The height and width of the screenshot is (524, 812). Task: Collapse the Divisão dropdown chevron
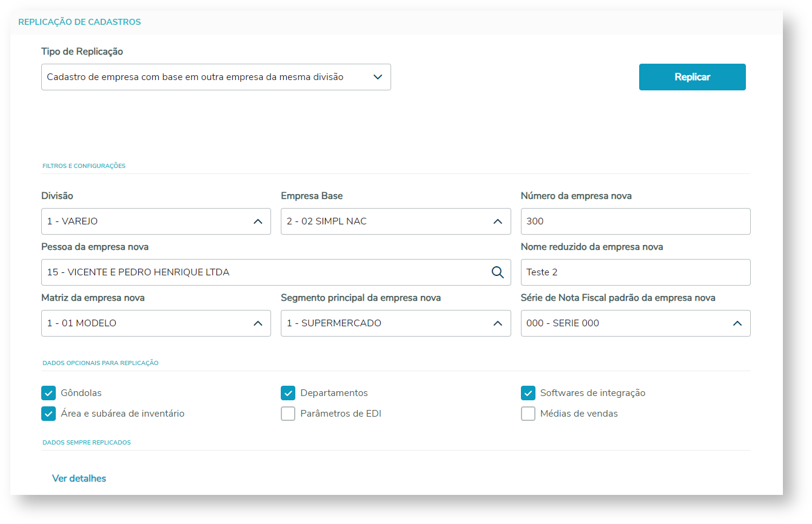pyautogui.click(x=258, y=221)
